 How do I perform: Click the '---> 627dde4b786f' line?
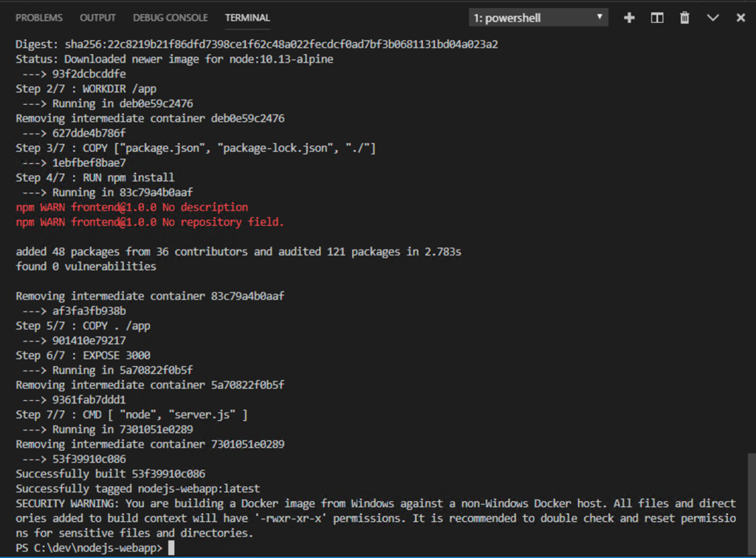point(75,133)
